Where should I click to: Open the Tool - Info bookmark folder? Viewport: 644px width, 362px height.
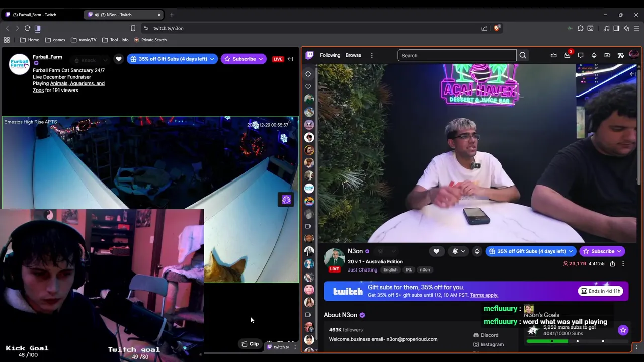click(115, 40)
